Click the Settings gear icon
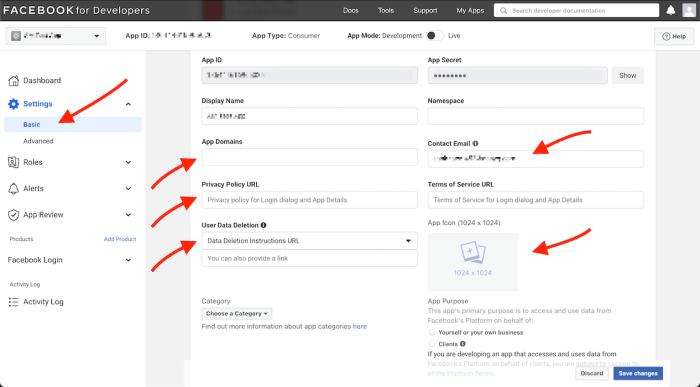This screenshot has height=387, width=700. [13, 104]
